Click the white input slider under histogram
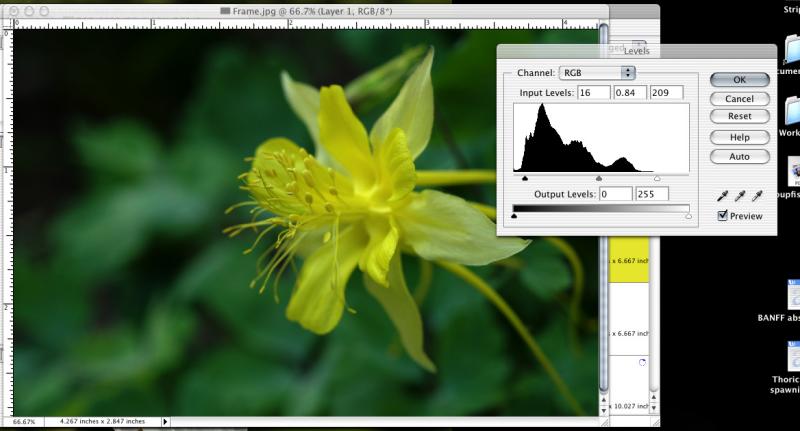The height and width of the screenshot is (431, 800). pos(657,179)
